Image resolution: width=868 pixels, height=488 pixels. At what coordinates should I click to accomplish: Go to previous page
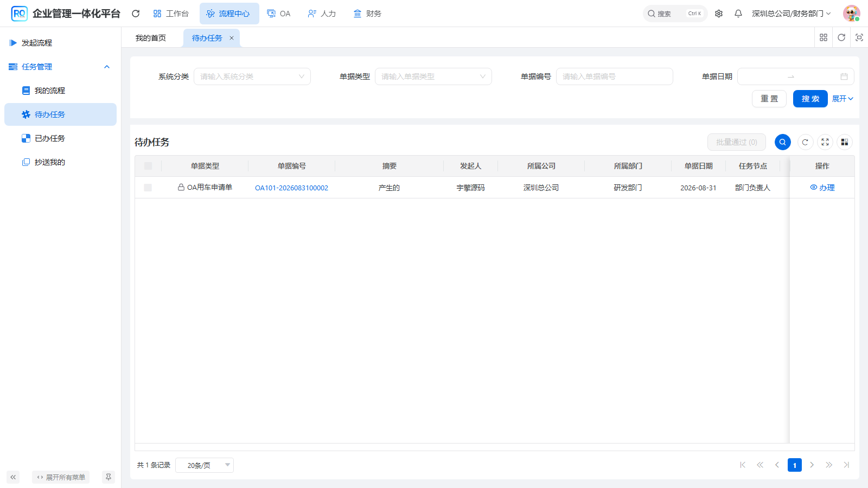click(777, 465)
